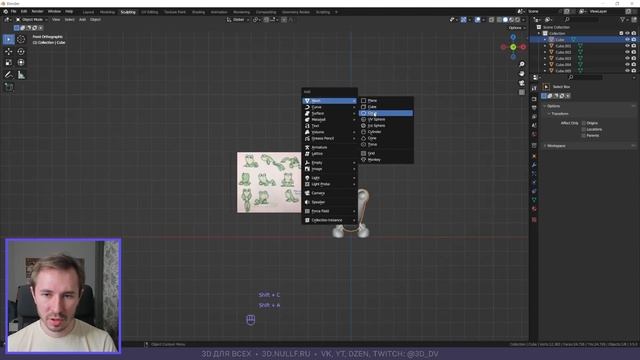
Task: Select material preview shading mode
Action: [511, 20]
